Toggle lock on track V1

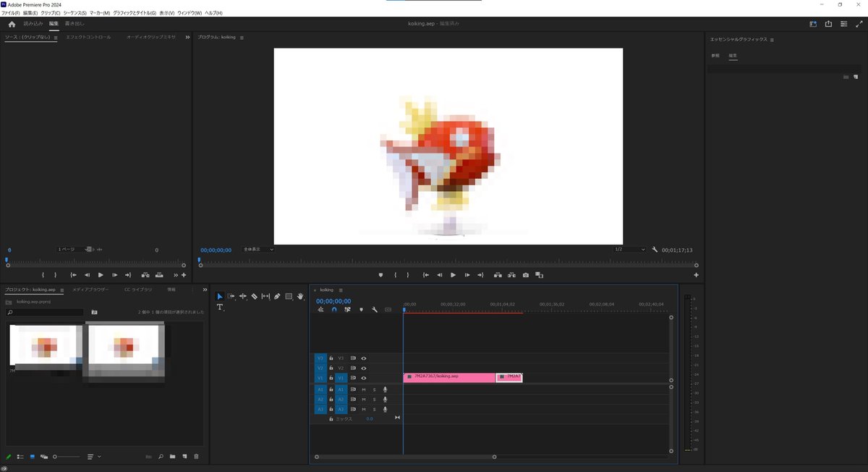point(331,378)
